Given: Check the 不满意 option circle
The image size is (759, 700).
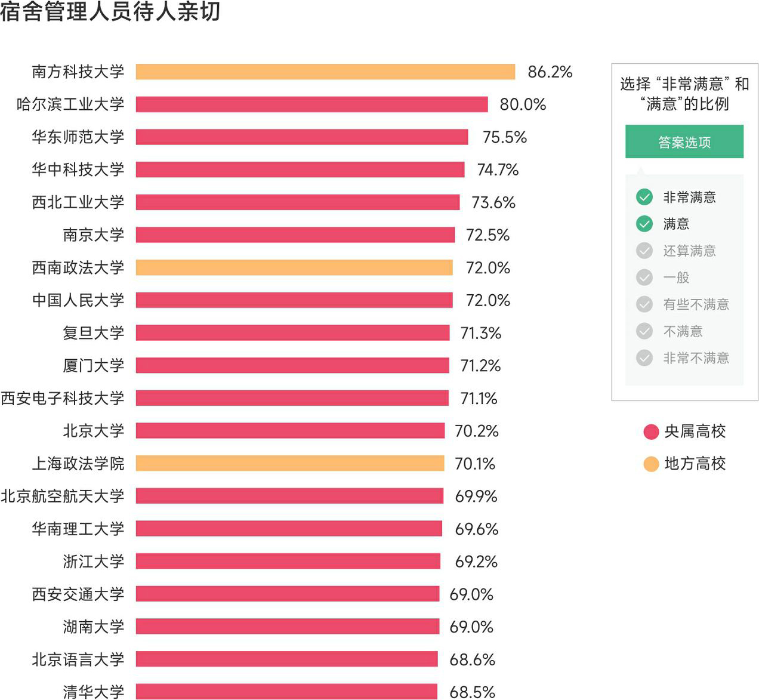Looking at the screenshot, I should click(x=644, y=331).
